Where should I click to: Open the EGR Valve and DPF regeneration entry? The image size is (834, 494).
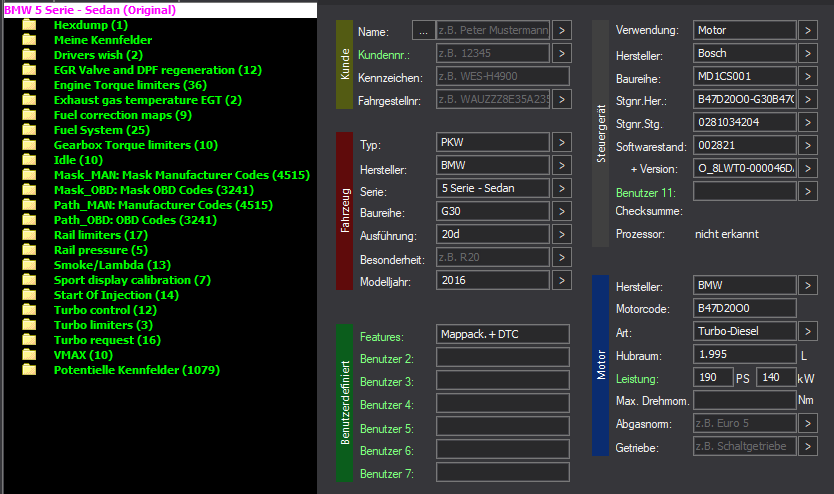157,70
